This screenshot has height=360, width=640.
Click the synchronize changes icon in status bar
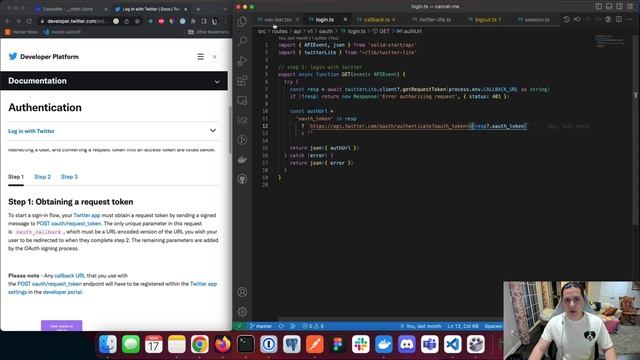pos(281,326)
